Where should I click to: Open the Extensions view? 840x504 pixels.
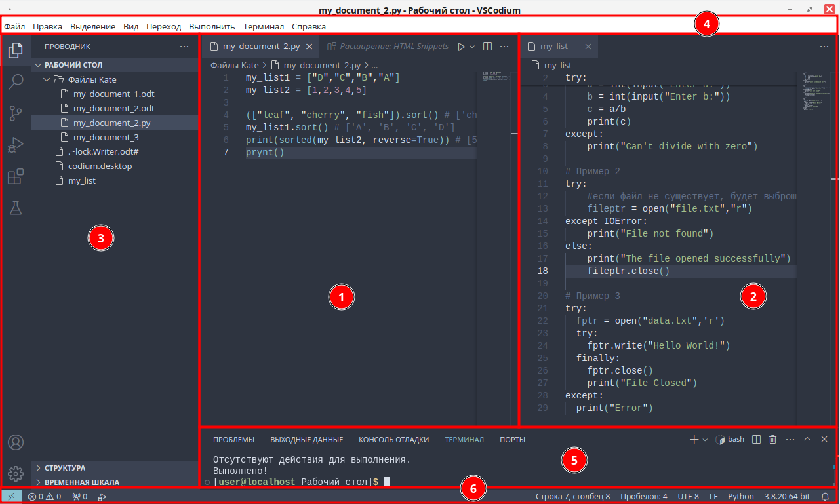[x=16, y=176]
